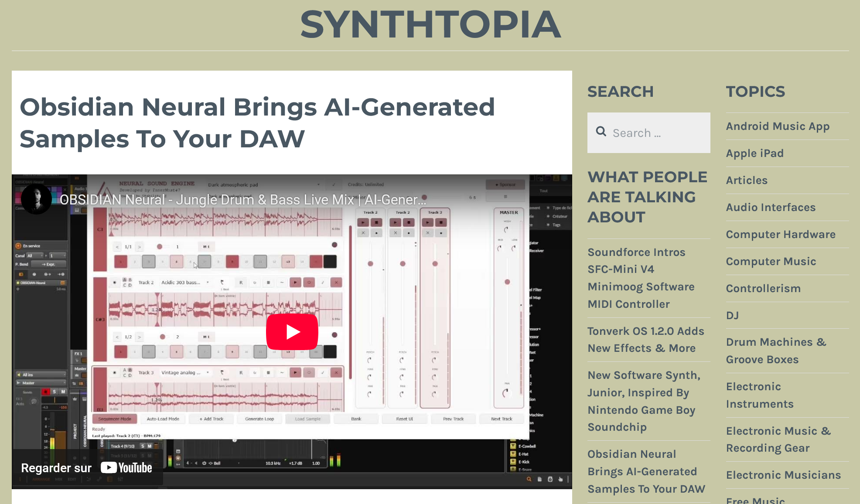Open sidebar link 'Obsidian Neural Brings AI-Generated Samples'
This screenshot has width=860, height=504.
(646, 471)
